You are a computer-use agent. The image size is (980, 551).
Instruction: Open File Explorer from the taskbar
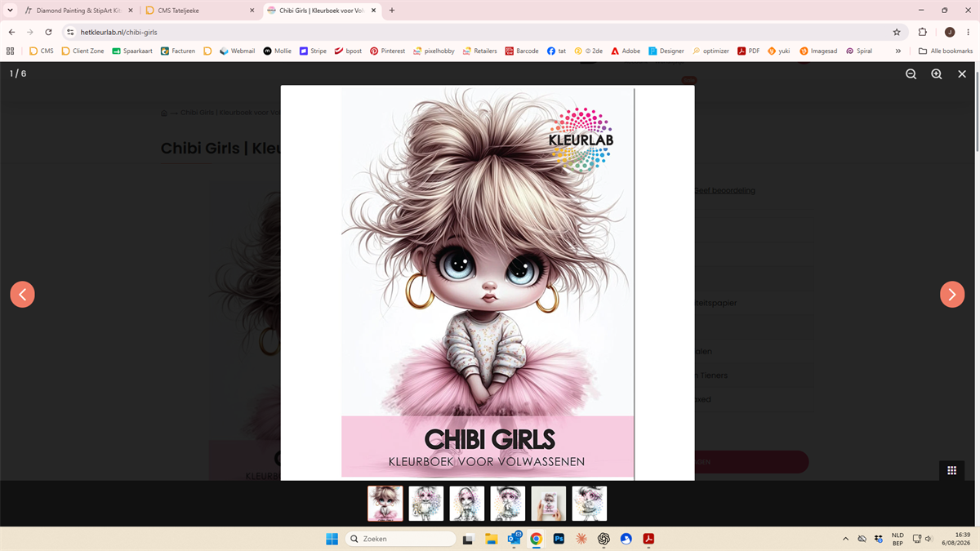tap(491, 539)
